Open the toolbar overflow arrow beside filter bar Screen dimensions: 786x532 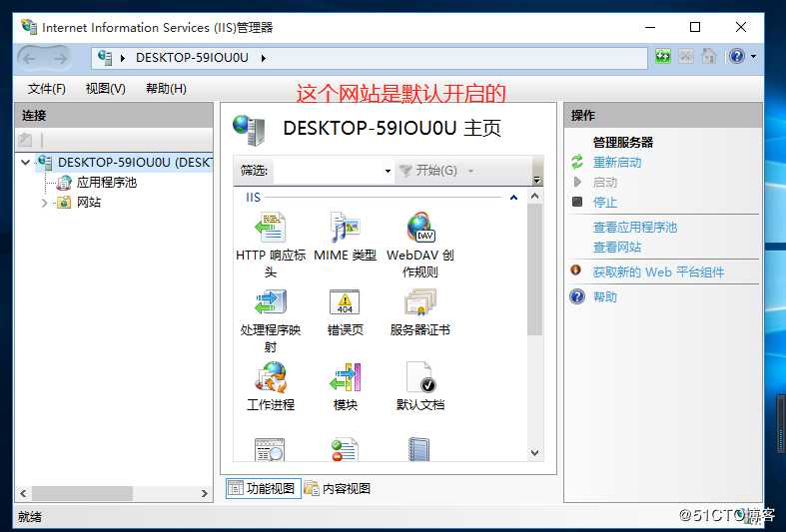pyautogui.click(x=537, y=180)
